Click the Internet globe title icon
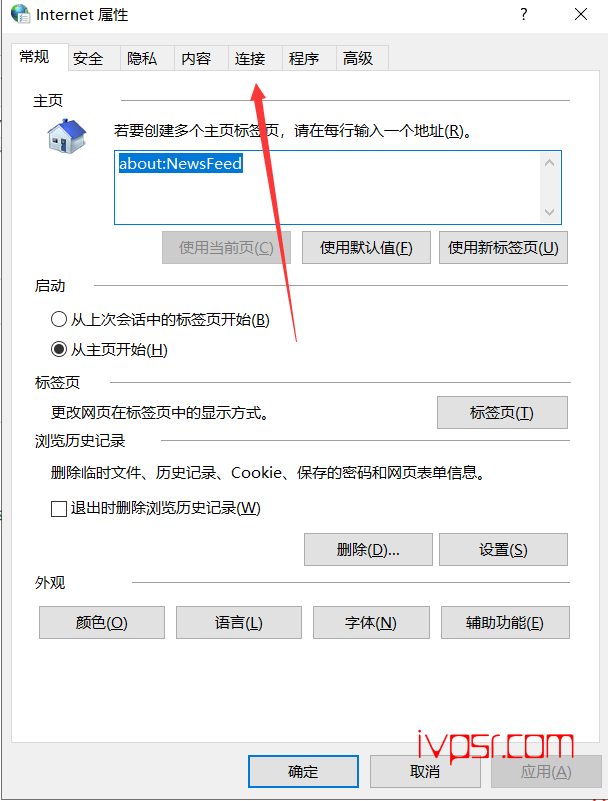The width and height of the screenshot is (608, 801). point(20,14)
